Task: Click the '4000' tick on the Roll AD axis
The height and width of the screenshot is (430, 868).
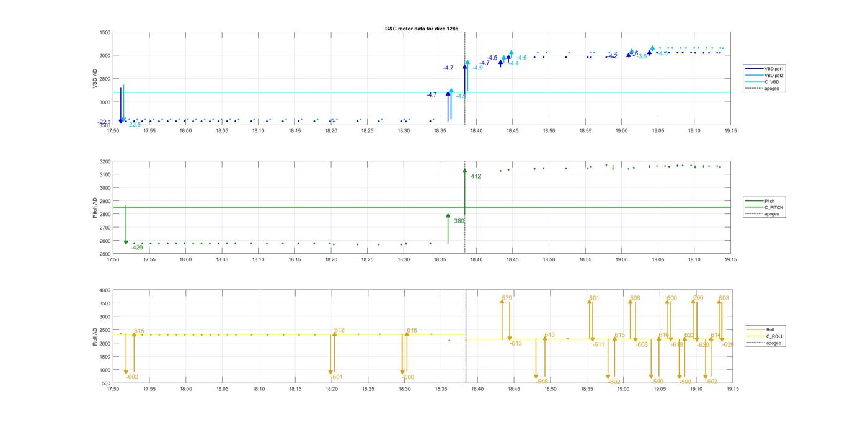Action: 105,290
